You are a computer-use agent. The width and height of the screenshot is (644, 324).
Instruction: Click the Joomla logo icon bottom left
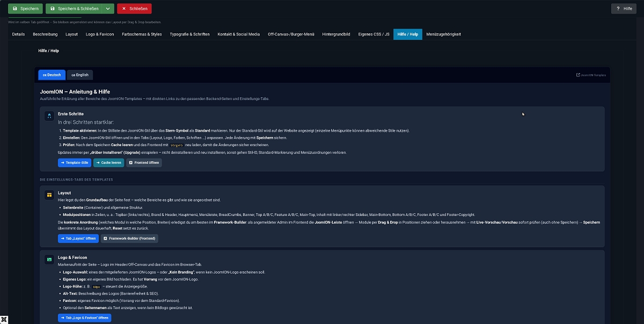pyautogui.click(x=4, y=319)
